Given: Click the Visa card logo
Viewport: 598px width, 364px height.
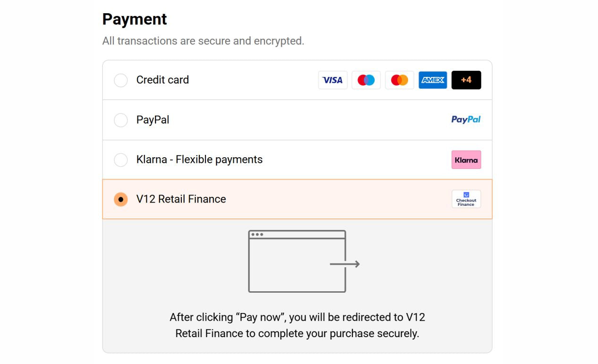Looking at the screenshot, I should pos(333,80).
